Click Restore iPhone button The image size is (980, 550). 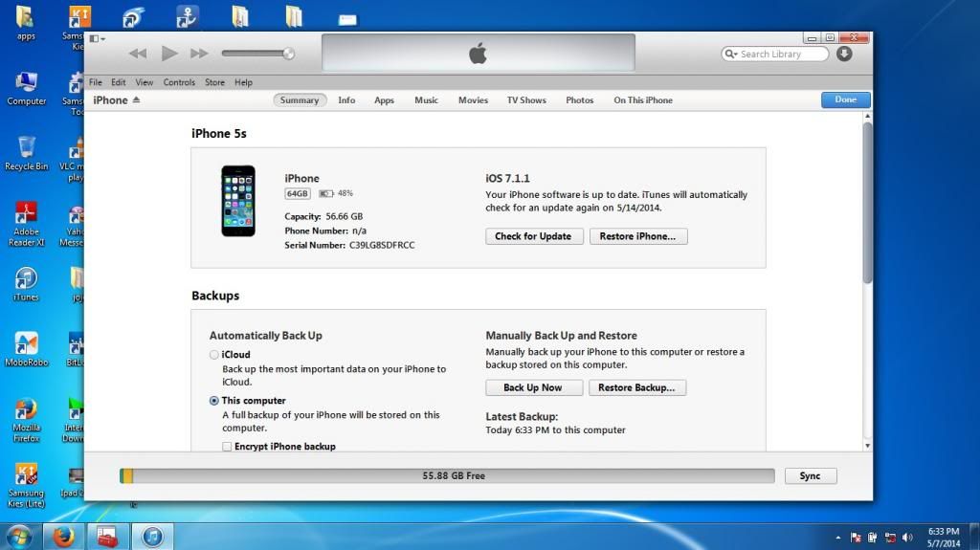tap(638, 236)
